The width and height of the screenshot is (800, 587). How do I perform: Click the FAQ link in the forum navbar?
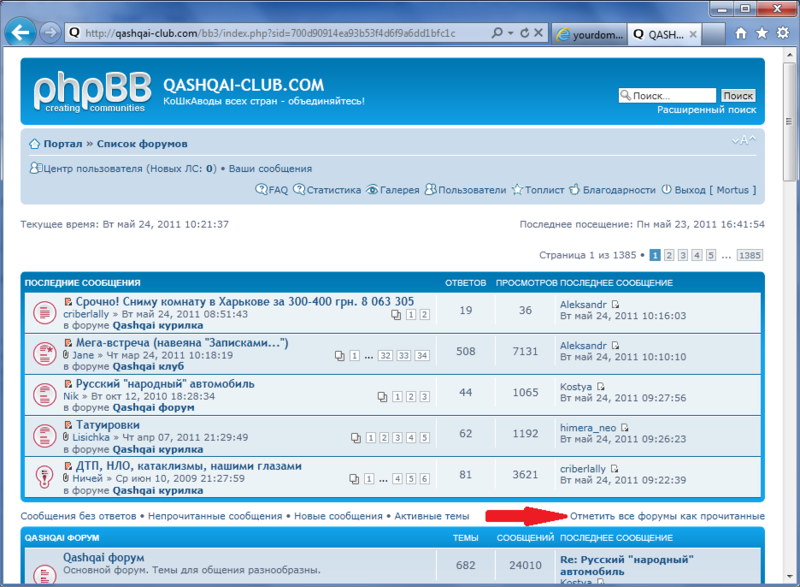pyautogui.click(x=271, y=189)
